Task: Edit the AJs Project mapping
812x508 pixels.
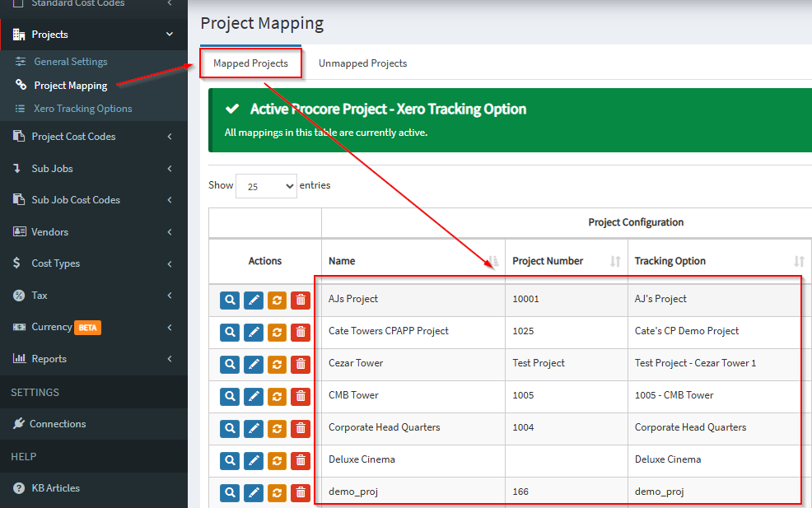Action: tap(253, 301)
